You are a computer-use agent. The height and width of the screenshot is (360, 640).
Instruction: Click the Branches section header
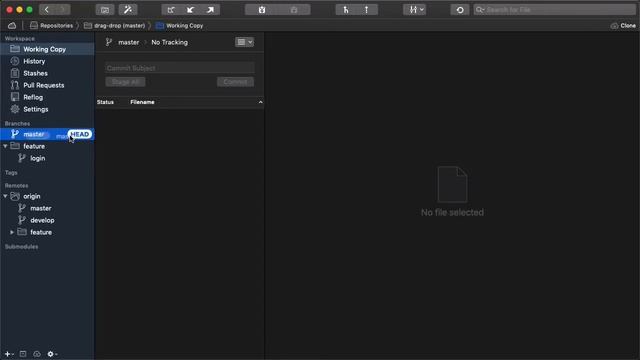(x=17, y=123)
